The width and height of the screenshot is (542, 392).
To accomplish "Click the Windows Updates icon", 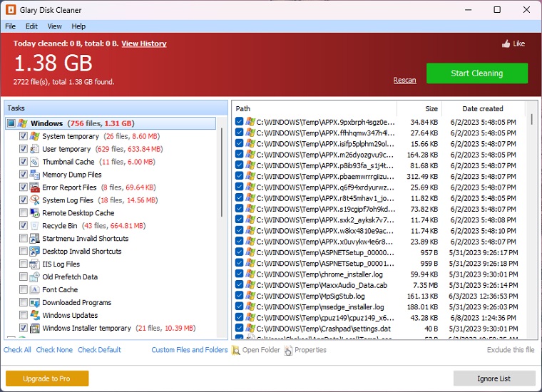I will pyautogui.click(x=34, y=315).
